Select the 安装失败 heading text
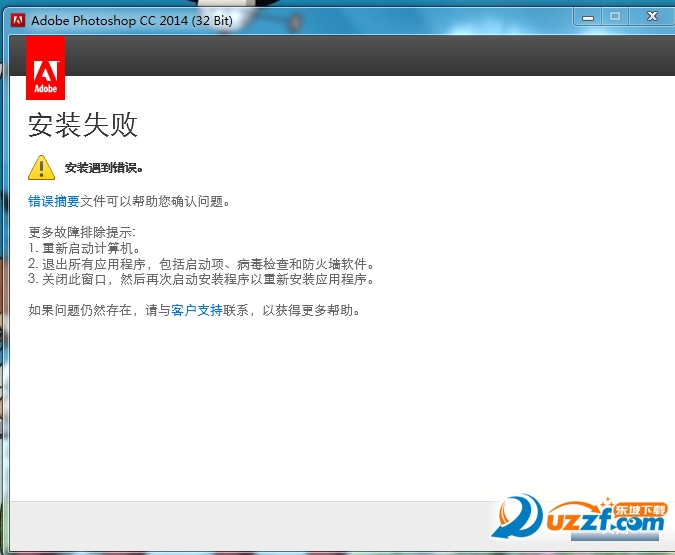This screenshot has height=555, width=675. (x=83, y=125)
